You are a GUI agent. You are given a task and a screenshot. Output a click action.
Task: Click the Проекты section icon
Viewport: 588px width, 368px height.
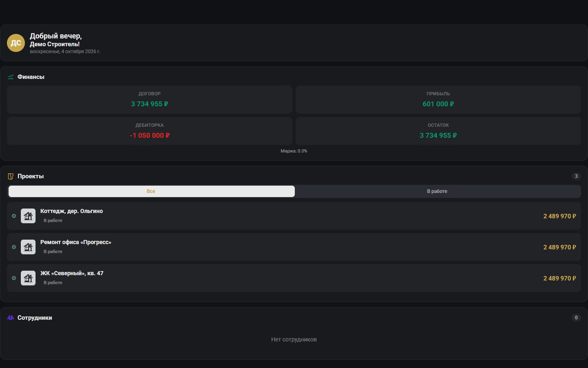(x=11, y=176)
